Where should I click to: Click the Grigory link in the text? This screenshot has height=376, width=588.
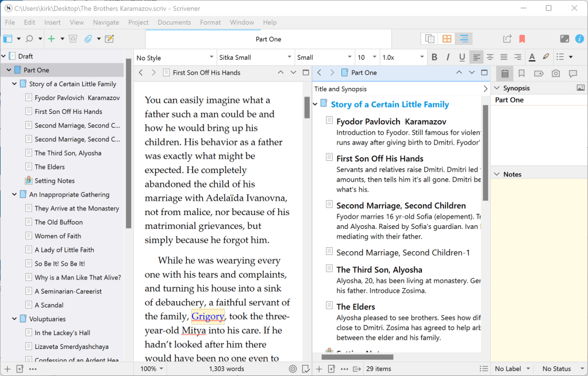click(207, 316)
